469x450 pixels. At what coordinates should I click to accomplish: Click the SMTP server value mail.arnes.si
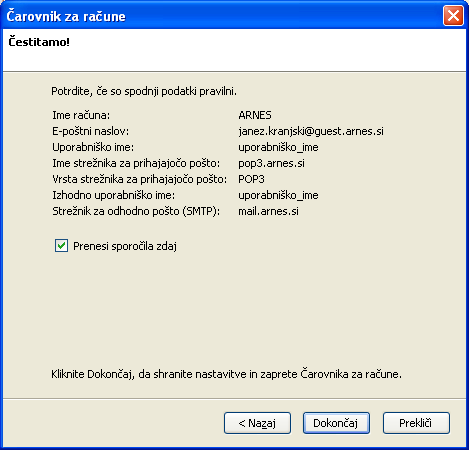268,211
